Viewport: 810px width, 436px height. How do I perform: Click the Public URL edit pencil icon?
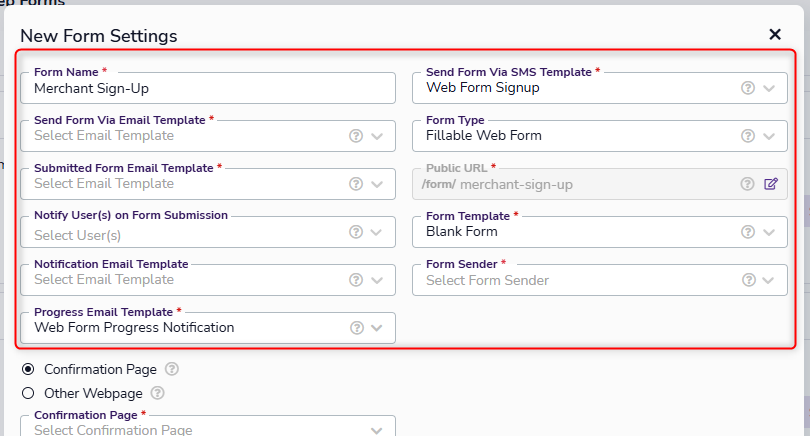770,184
